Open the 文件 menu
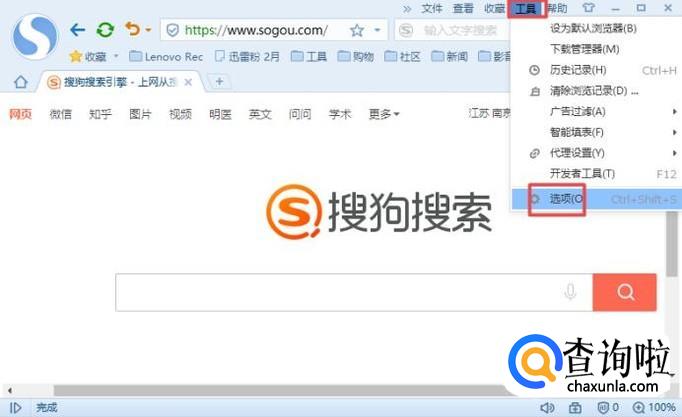 click(432, 8)
